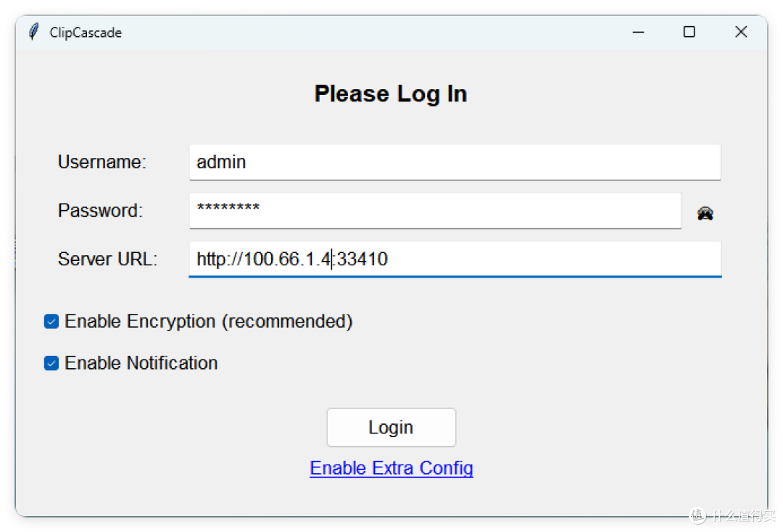Focus the masked Password input field
The height and width of the screenshot is (532, 783).
coord(435,211)
